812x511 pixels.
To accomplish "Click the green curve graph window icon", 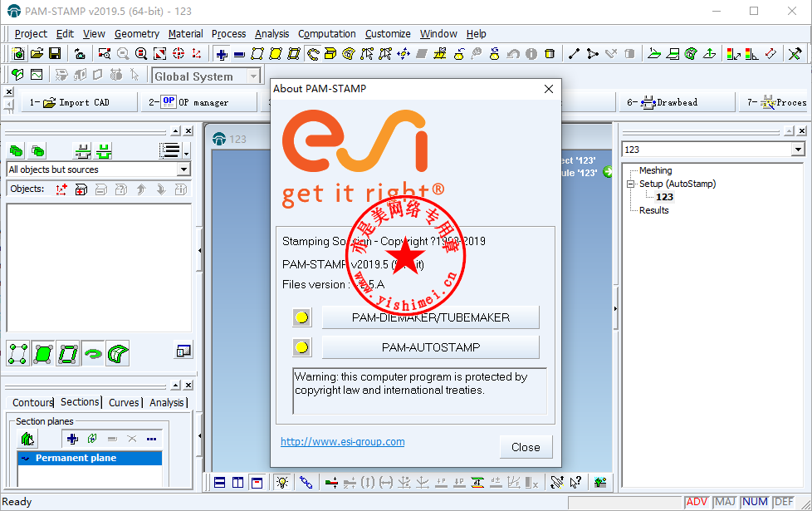I will pos(37,75).
